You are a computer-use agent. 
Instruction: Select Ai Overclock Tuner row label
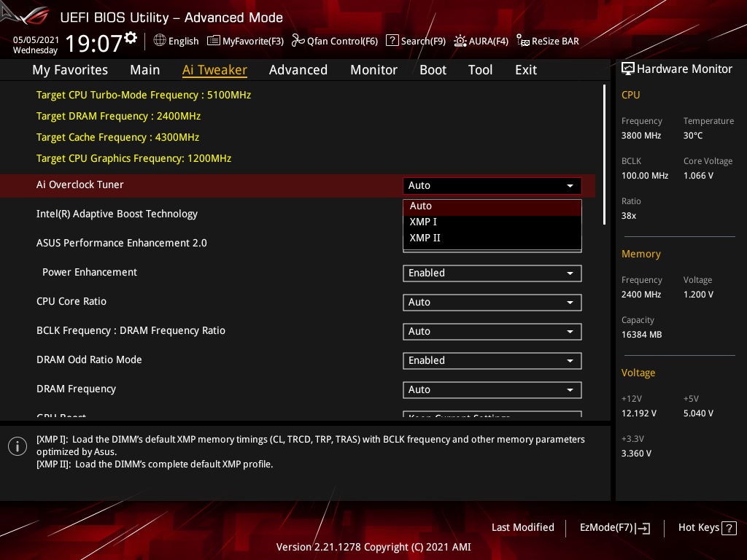coord(80,184)
